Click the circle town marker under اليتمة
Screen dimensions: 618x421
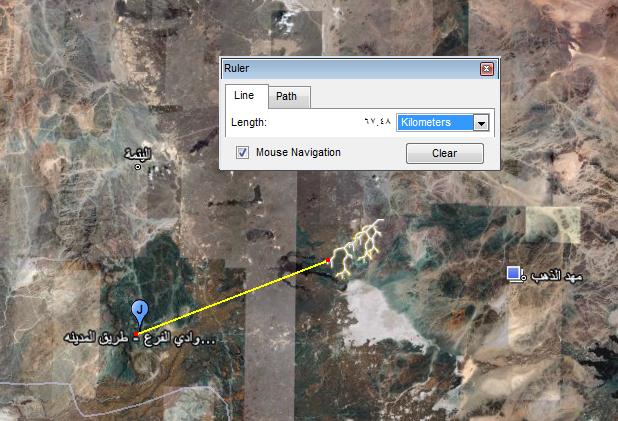138,167
